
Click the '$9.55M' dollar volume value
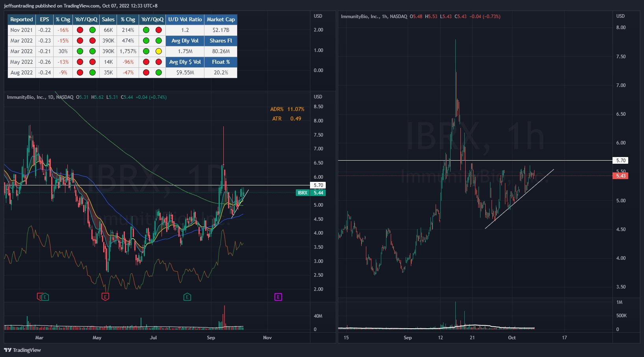coord(185,72)
